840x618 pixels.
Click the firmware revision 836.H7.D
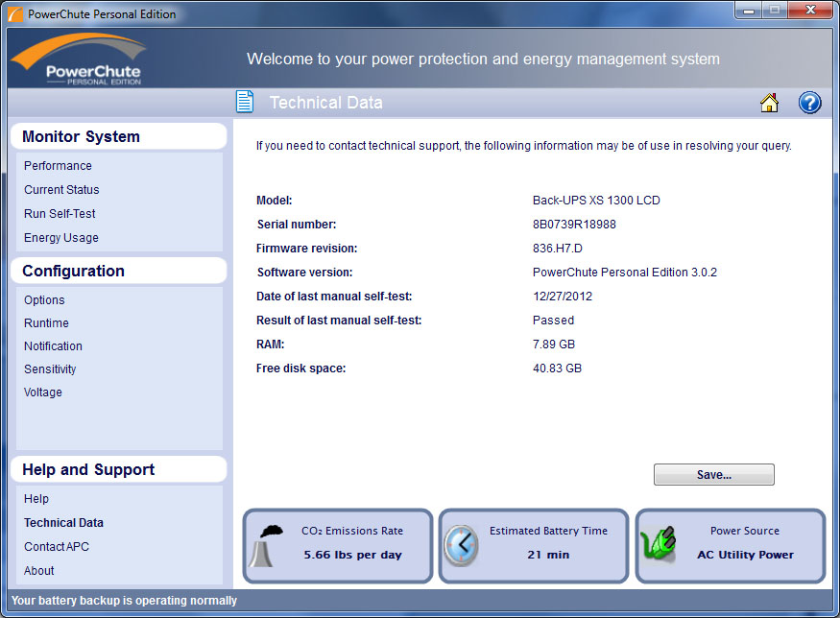click(x=557, y=249)
